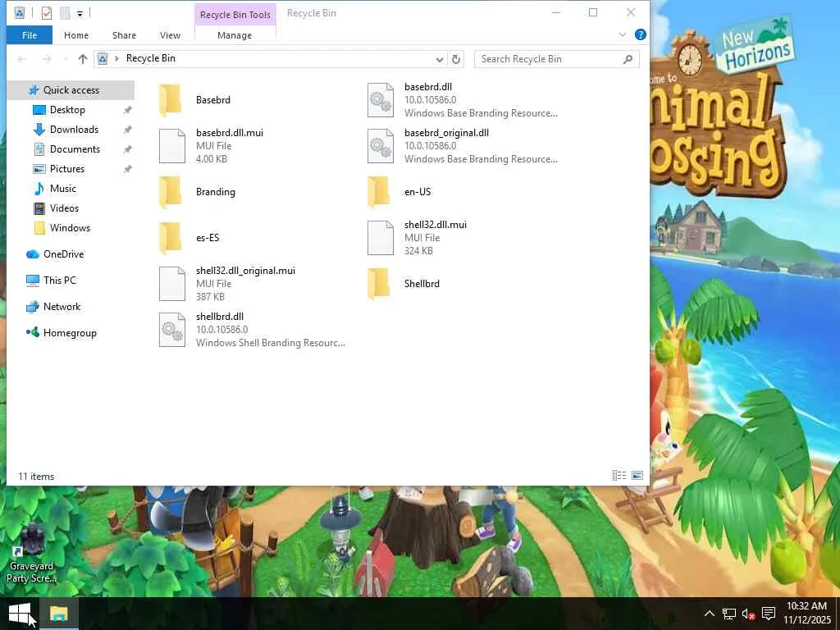The height and width of the screenshot is (630, 840).
Task: Open the address bar history dropdown
Action: click(x=440, y=59)
